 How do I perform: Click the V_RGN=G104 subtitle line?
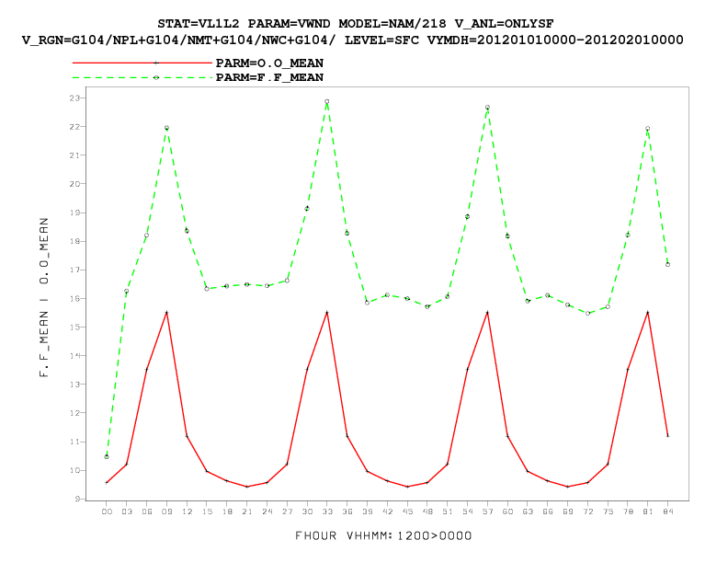[352, 40]
